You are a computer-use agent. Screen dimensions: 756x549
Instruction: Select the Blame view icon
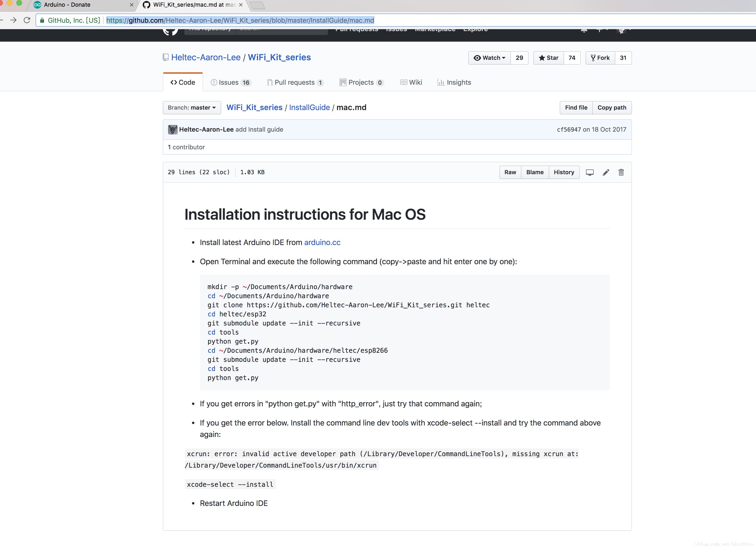pos(534,172)
